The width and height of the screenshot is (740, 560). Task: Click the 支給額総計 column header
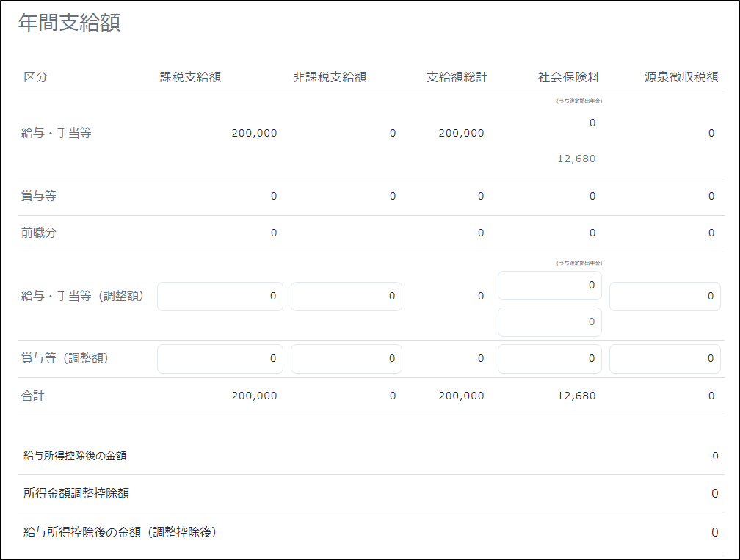pyautogui.click(x=457, y=77)
